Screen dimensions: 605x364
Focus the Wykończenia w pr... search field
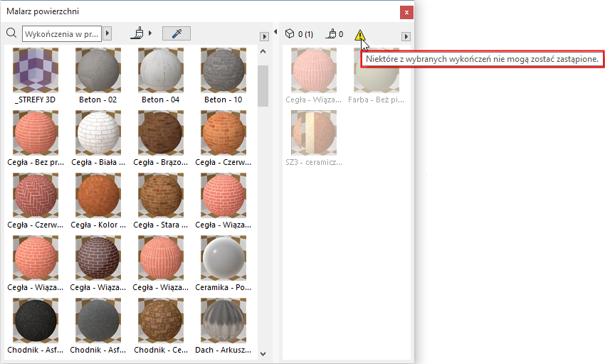[62, 33]
